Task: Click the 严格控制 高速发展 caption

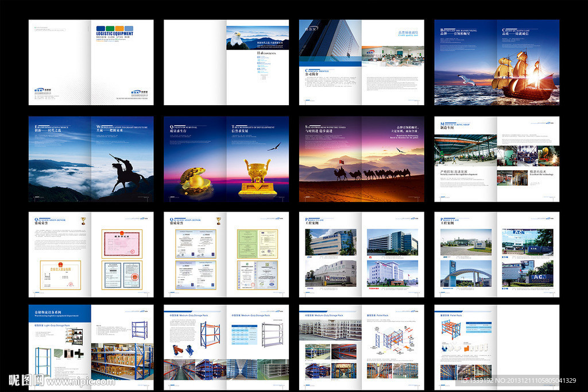Action: coord(454,172)
